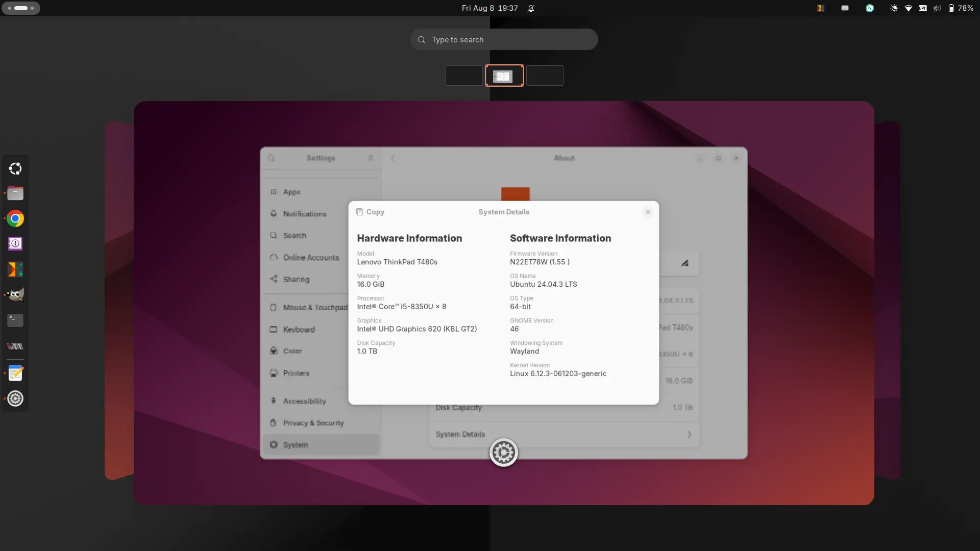Select the middle workspace thumbnail with Settings
This screenshot has width=980, height=551.
pyautogui.click(x=504, y=76)
